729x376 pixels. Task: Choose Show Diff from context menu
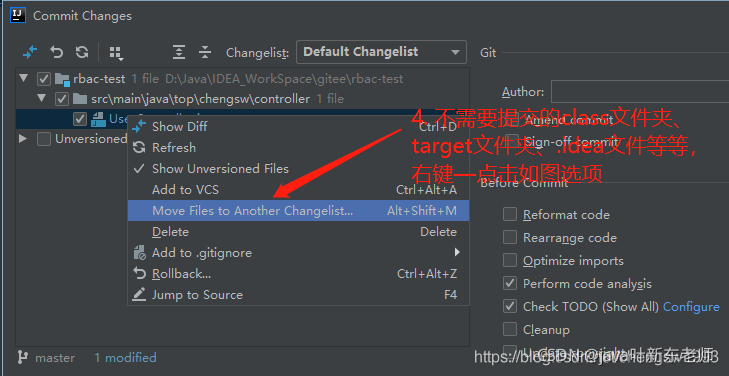pos(298,126)
